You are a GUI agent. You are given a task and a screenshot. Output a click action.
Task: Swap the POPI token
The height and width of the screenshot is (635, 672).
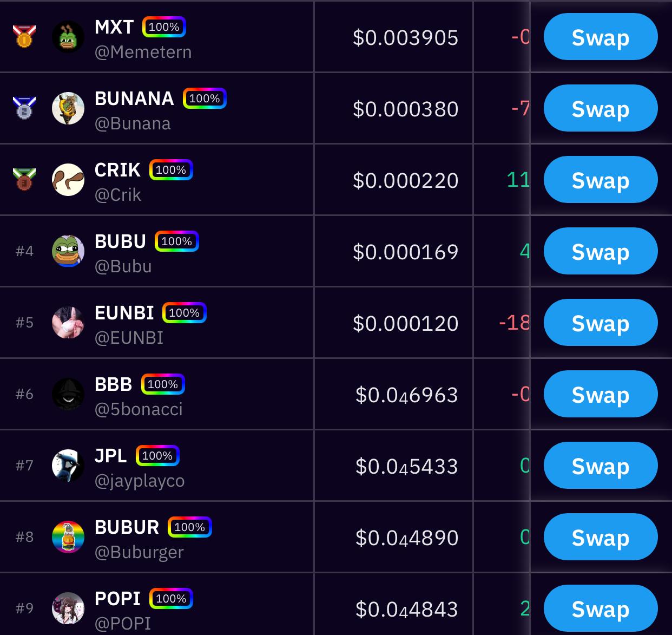click(x=601, y=608)
